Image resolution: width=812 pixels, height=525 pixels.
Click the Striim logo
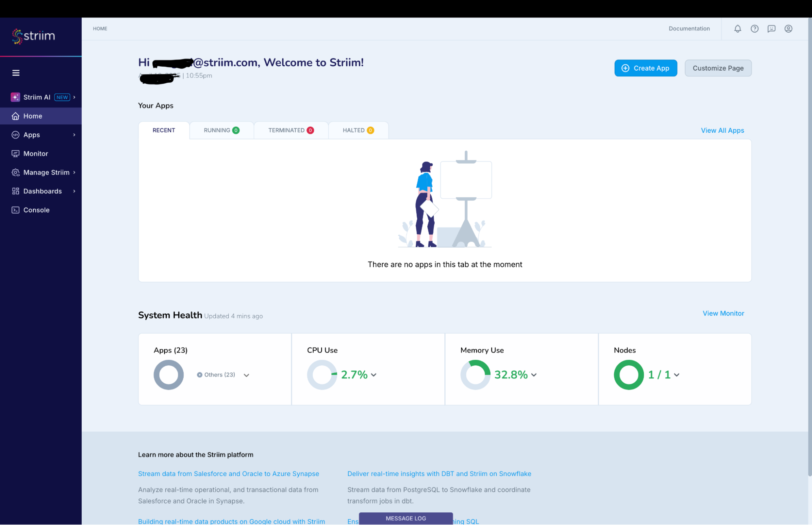[33, 36]
